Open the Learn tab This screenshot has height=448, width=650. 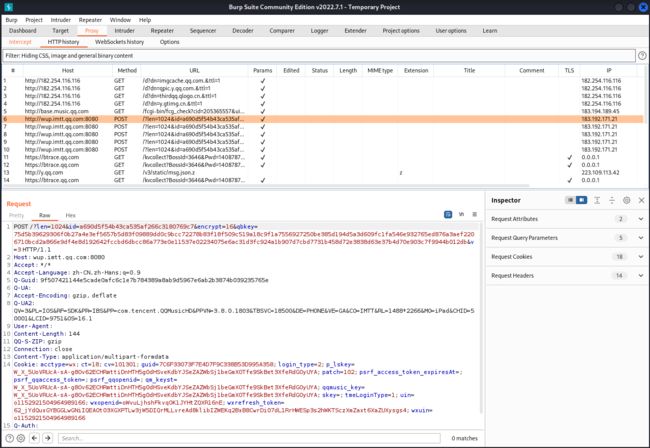490,31
